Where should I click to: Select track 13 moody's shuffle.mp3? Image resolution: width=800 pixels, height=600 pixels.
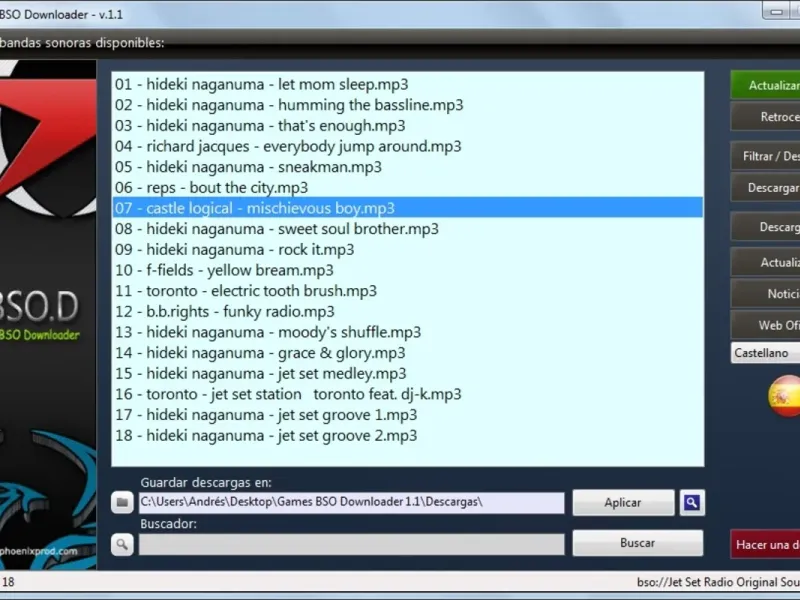407,332
